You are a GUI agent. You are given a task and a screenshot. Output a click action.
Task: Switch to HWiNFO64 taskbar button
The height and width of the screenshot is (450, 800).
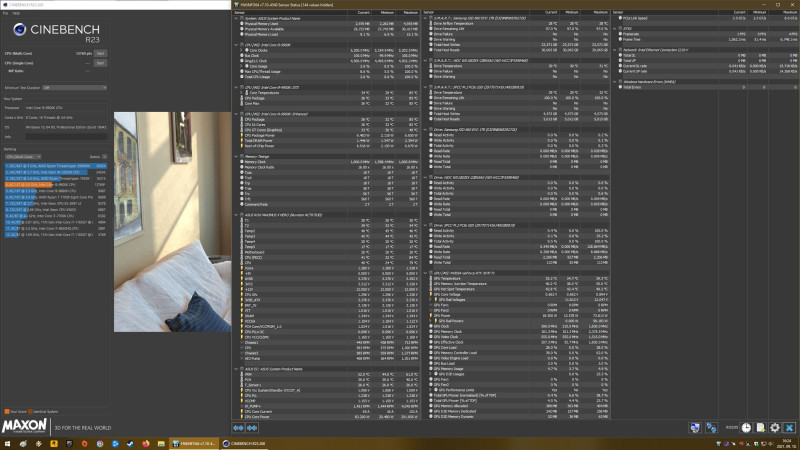coord(193,443)
